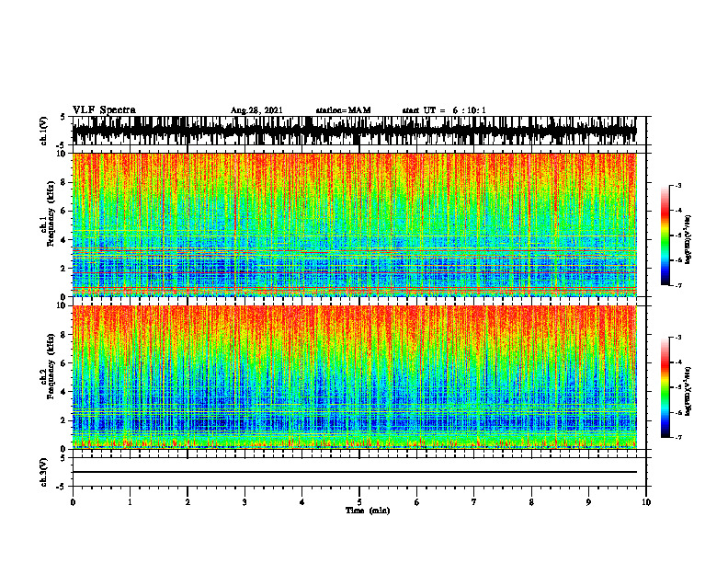Click the "-7" tick on ch.1 color bar
The image size is (728, 563).
(x=678, y=285)
